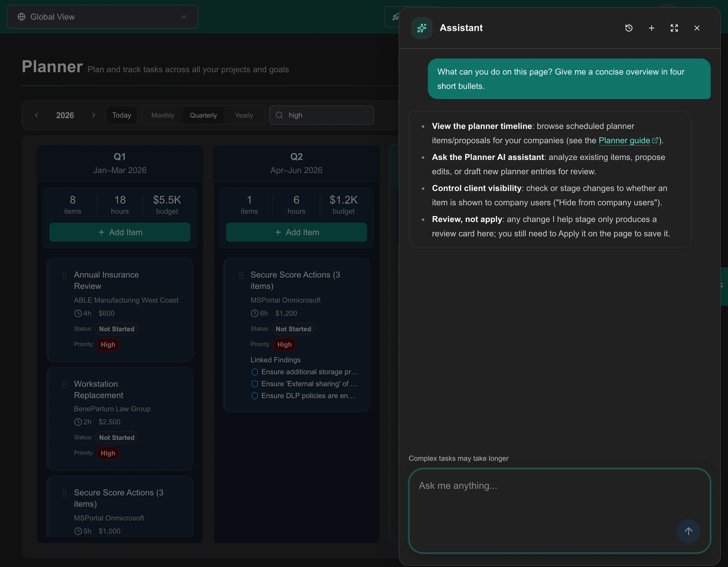Click the external-link icon after Planner guide
This screenshot has width=728, height=567.
coord(655,140)
